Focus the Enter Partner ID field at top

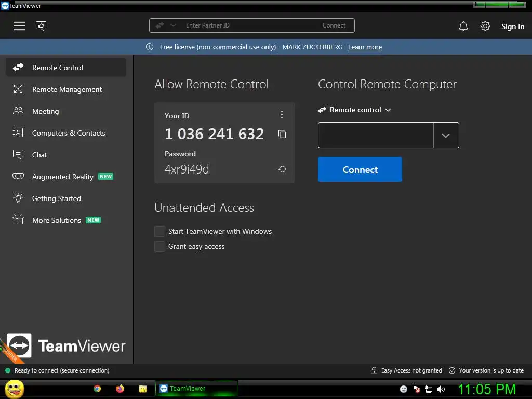251,25
